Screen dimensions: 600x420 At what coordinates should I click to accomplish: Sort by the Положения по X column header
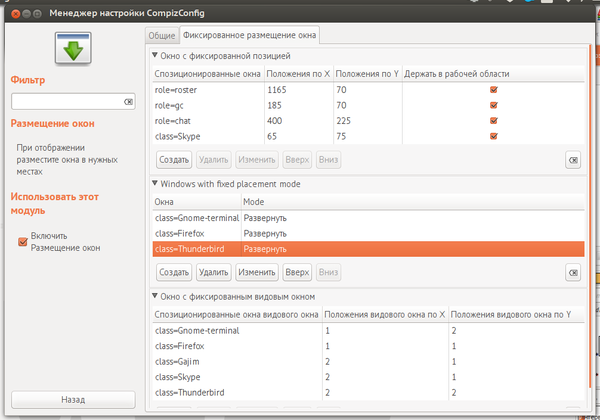coord(296,74)
